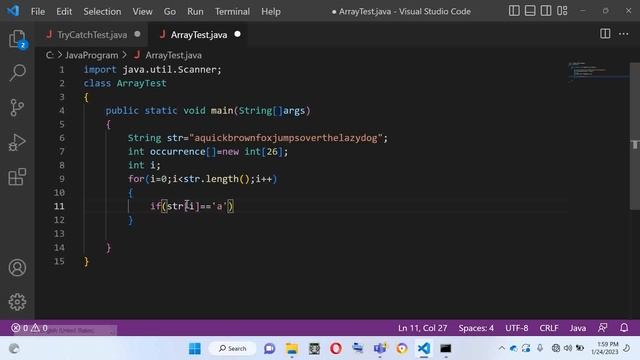This screenshot has width=640, height=360.
Task: Show hidden system tray icons chevron
Action: point(501,348)
